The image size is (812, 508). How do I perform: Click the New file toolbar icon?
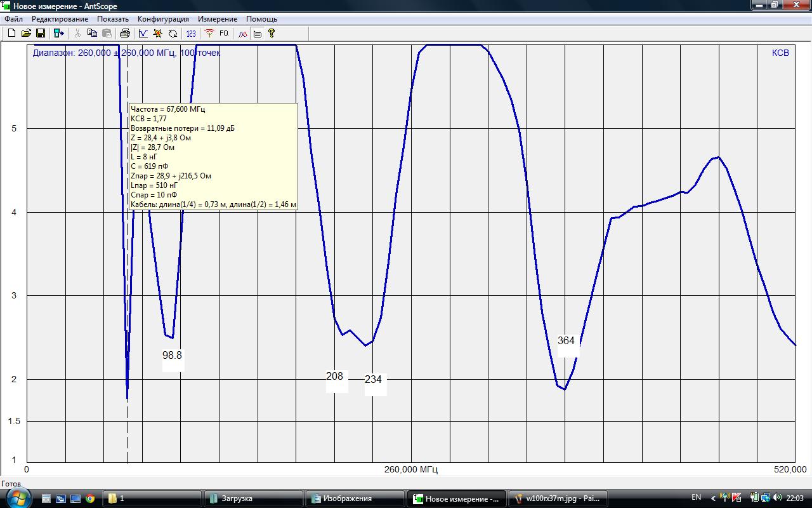(11, 33)
